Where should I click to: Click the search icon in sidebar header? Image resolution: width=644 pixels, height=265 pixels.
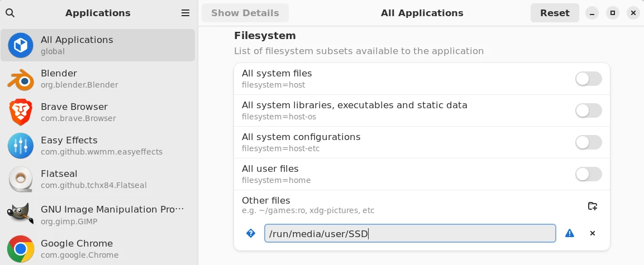coord(10,13)
